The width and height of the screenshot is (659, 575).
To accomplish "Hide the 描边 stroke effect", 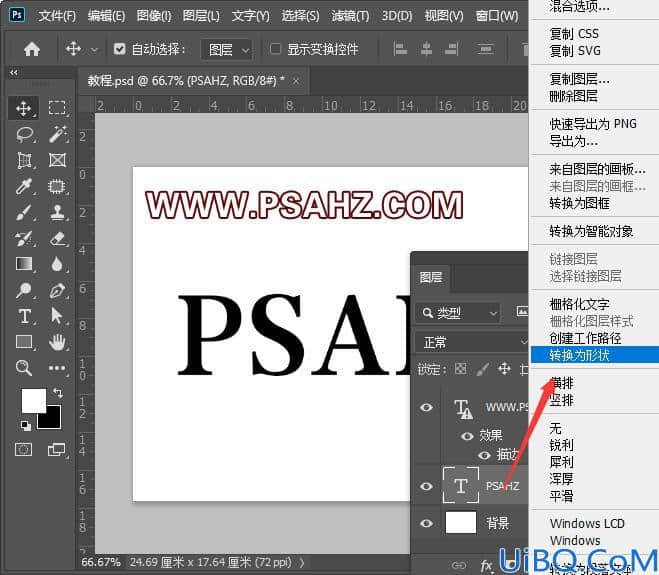I will [484, 455].
